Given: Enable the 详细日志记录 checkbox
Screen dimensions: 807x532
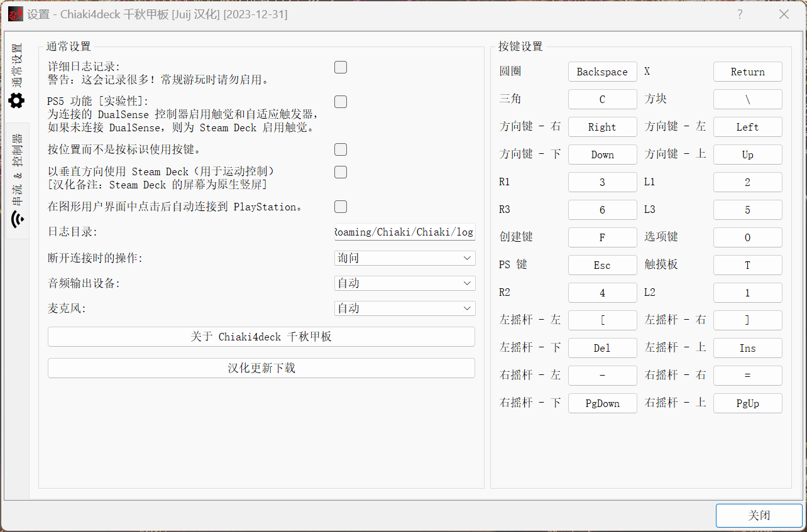Looking at the screenshot, I should 341,67.
